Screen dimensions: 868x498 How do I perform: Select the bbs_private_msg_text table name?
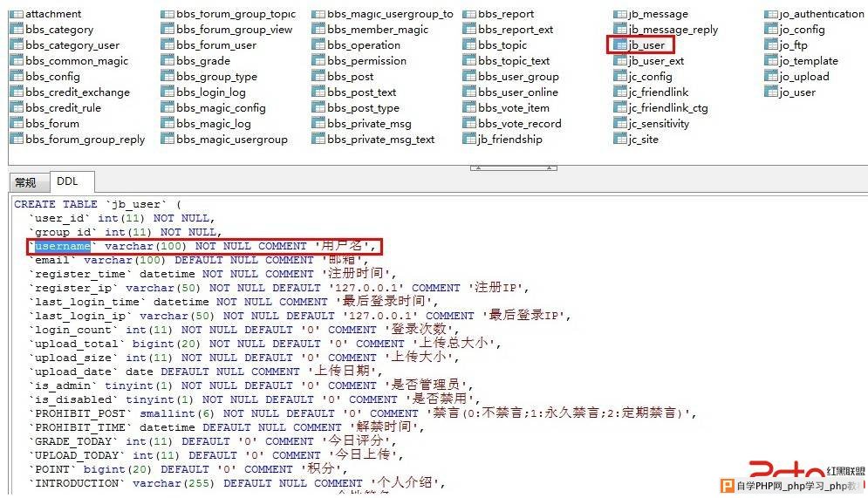(381, 140)
